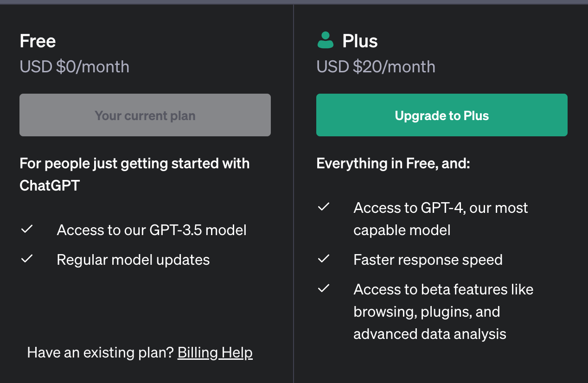
Task: Upgrade to the Plus plan
Action: pyautogui.click(x=442, y=115)
